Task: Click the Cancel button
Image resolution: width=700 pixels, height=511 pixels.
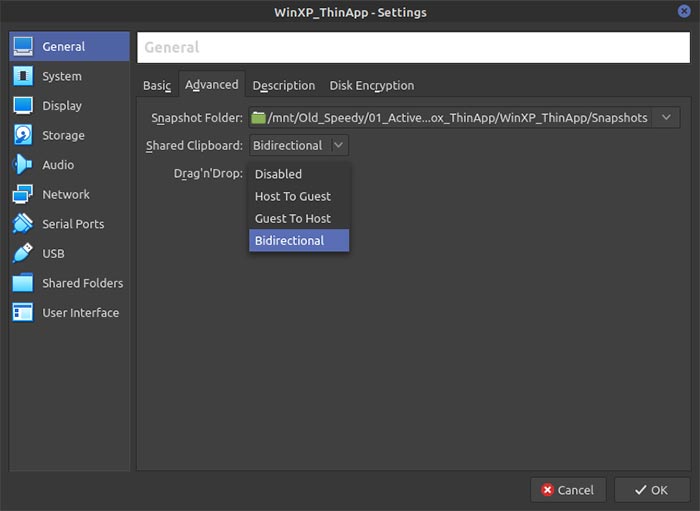Action: [568, 490]
